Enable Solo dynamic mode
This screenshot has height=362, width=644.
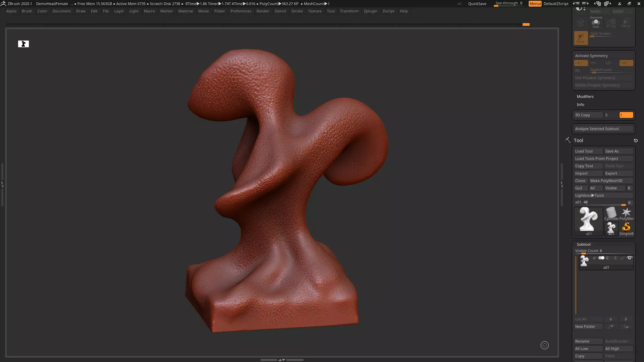point(596,23)
